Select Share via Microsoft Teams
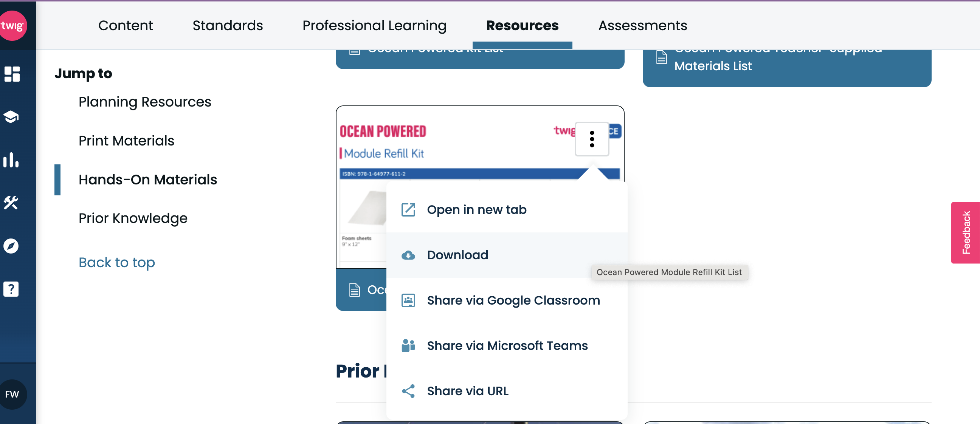The height and width of the screenshot is (424, 980). tap(507, 345)
